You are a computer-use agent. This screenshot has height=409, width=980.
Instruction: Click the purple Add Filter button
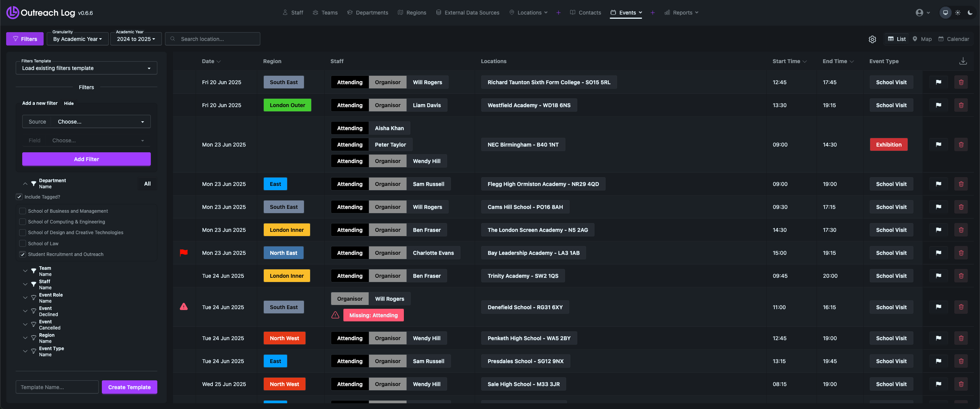pyautogui.click(x=87, y=159)
